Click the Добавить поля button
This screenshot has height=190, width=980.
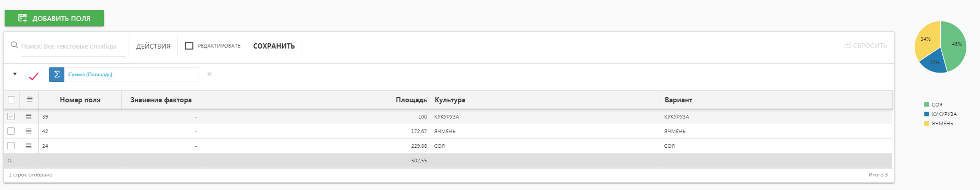pyautogui.click(x=54, y=18)
